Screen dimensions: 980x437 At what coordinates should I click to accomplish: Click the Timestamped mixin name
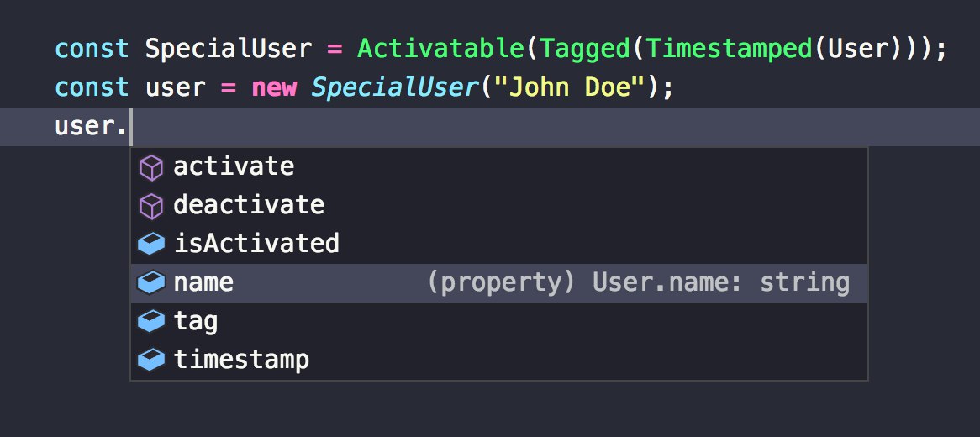[729, 49]
